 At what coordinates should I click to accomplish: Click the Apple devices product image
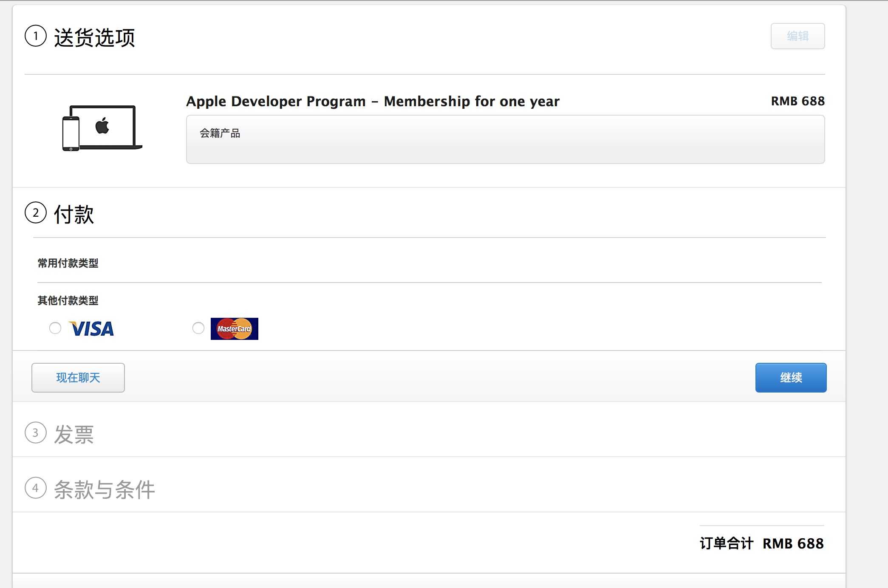[x=102, y=128]
